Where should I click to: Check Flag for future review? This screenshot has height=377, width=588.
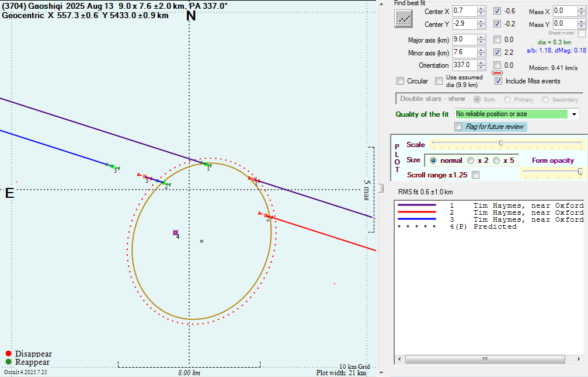pos(458,127)
